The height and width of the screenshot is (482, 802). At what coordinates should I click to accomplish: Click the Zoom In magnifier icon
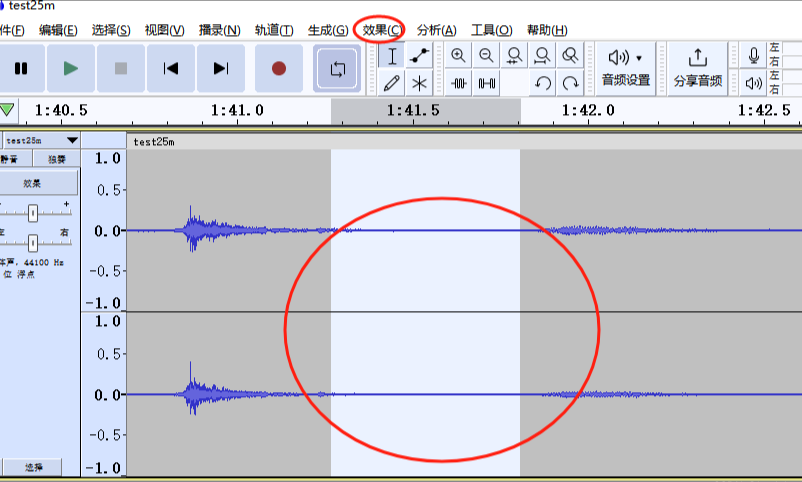[458, 56]
